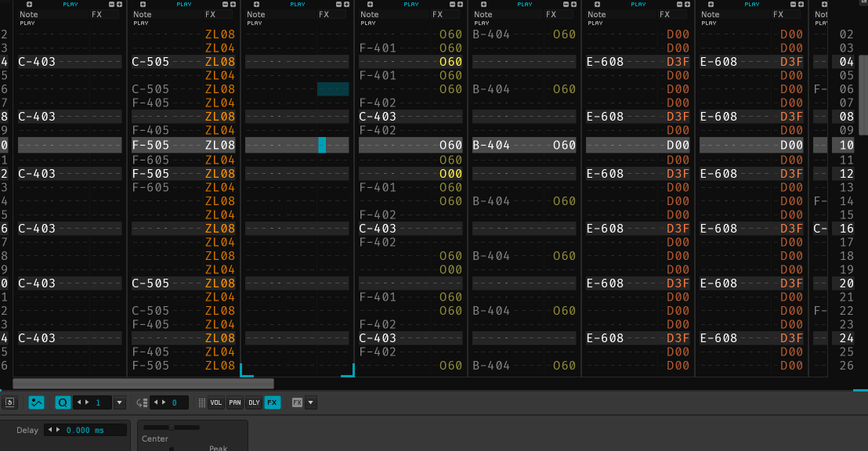Click the Delay value stepper arrows

52,430
